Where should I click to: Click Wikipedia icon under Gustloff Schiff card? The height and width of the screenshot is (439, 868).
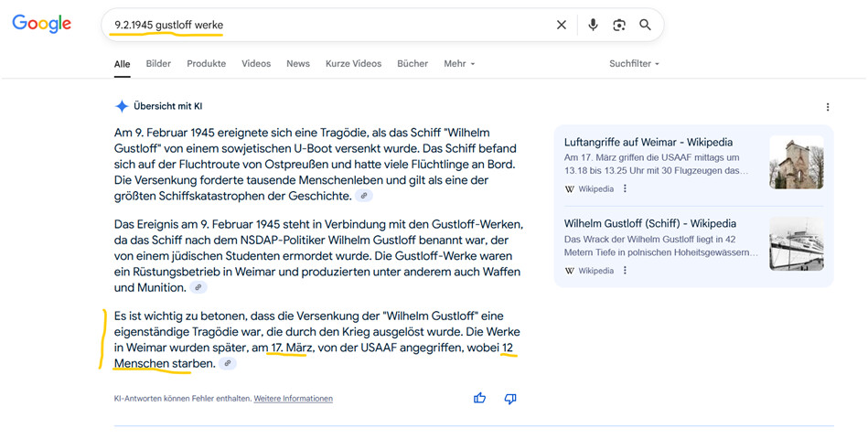570,271
